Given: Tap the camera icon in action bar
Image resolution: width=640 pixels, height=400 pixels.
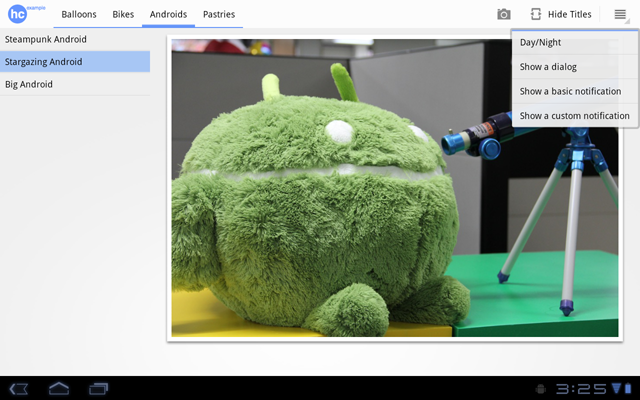Looking at the screenshot, I should coord(504,14).
